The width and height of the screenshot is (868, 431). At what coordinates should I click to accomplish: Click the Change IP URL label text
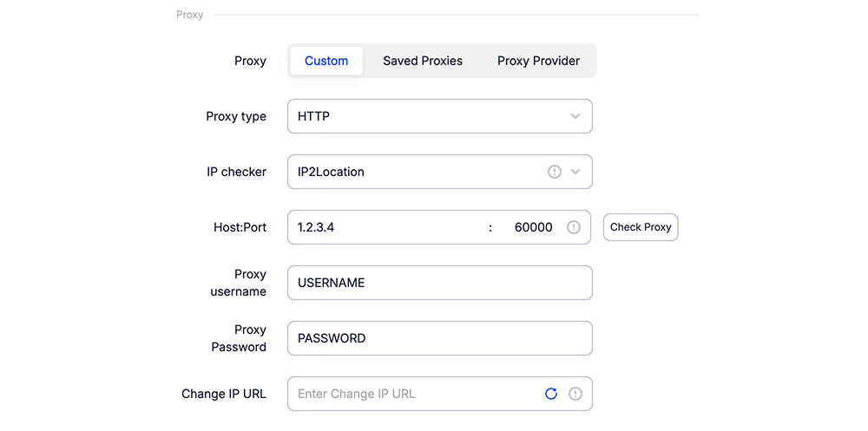coord(224,394)
